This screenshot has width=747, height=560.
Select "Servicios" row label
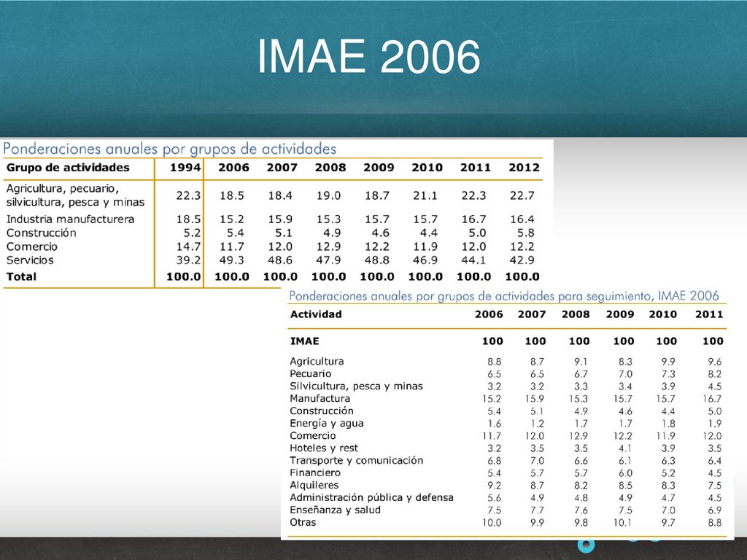pos(29,260)
